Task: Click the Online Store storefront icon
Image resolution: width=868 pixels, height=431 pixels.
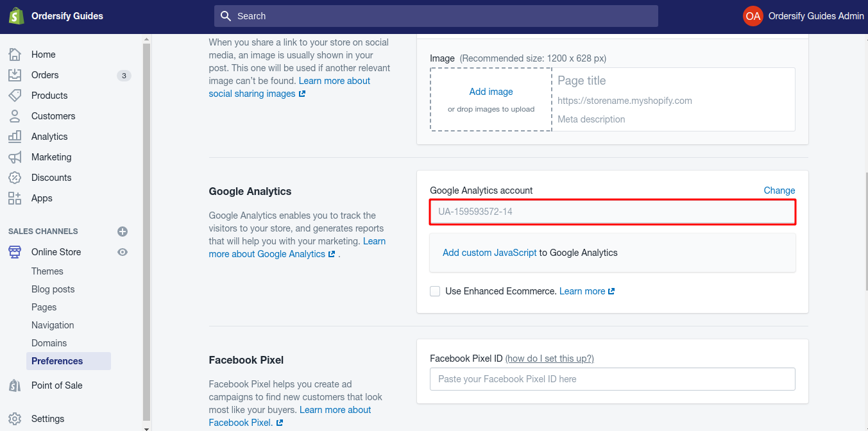Action: (x=15, y=252)
